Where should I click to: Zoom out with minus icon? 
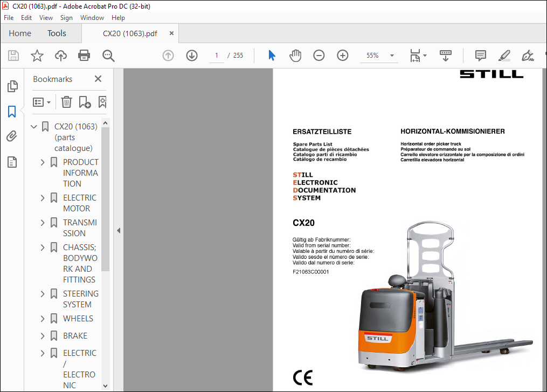(319, 56)
